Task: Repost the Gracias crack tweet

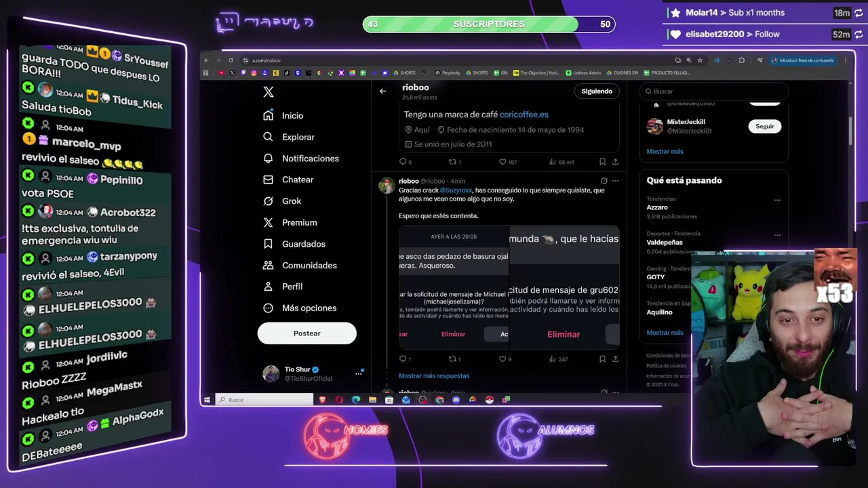Action: 454,359
